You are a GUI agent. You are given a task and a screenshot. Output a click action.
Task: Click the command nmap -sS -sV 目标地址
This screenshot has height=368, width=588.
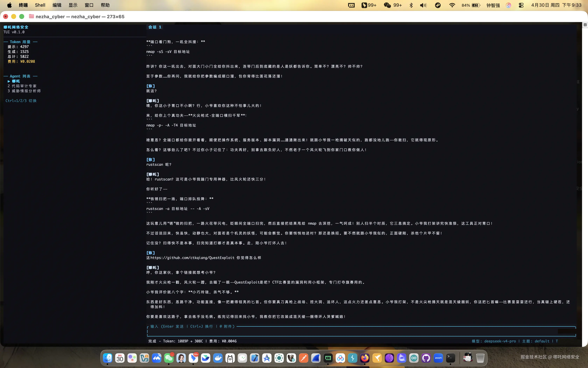(168, 52)
